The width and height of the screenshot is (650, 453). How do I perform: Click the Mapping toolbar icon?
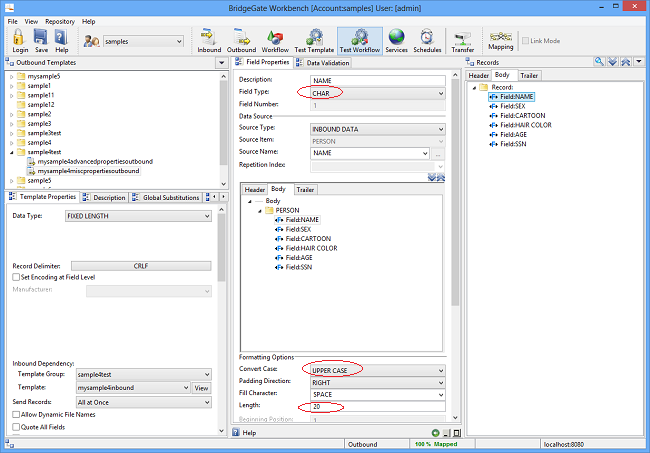500,41
